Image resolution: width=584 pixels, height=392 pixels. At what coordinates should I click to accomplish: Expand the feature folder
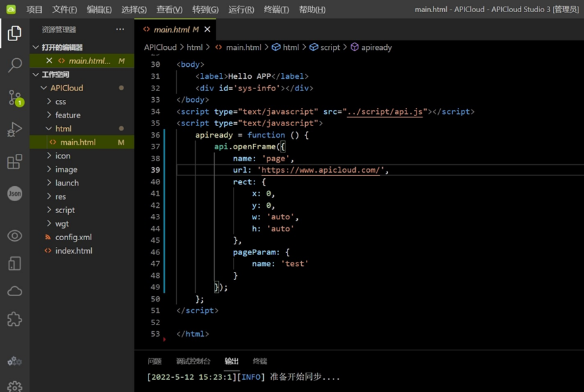pos(49,115)
